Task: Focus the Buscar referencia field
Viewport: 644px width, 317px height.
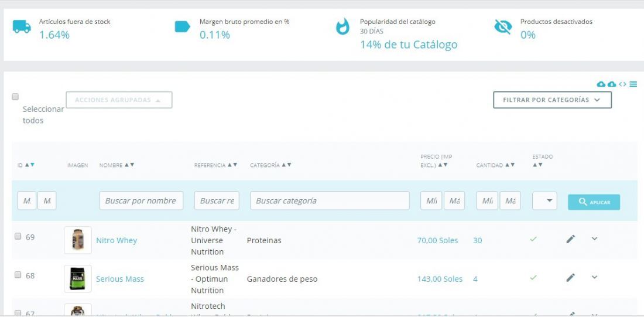Action: click(217, 200)
